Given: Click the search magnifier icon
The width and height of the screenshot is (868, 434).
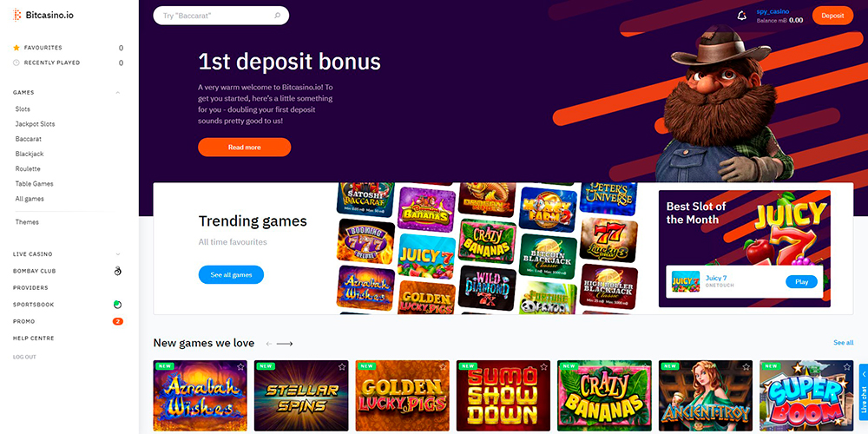Looking at the screenshot, I should (278, 16).
